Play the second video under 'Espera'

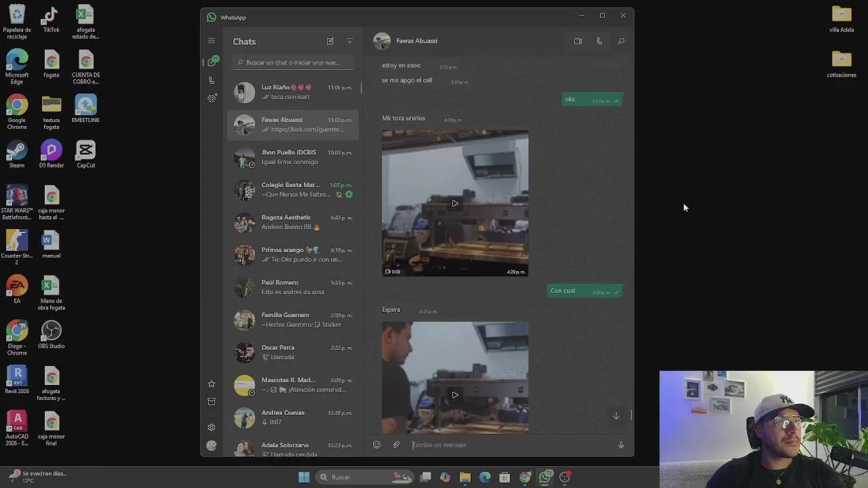tap(455, 394)
